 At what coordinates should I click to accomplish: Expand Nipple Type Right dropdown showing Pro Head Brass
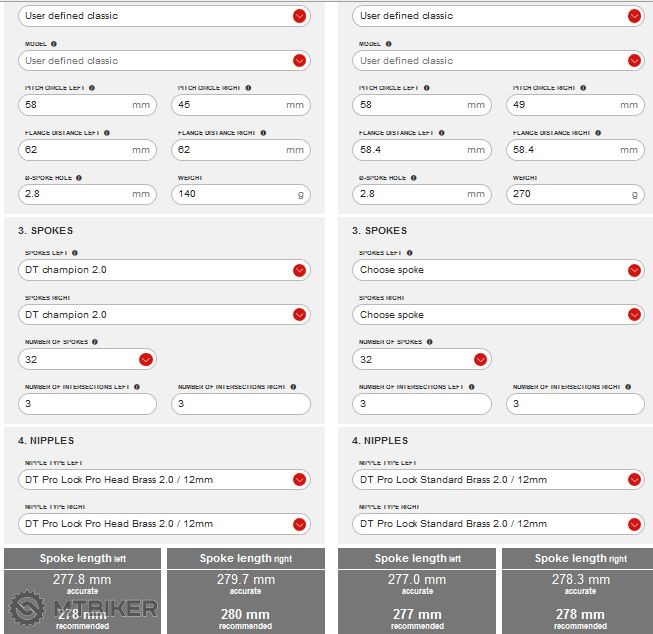click(x=164, y=524)
